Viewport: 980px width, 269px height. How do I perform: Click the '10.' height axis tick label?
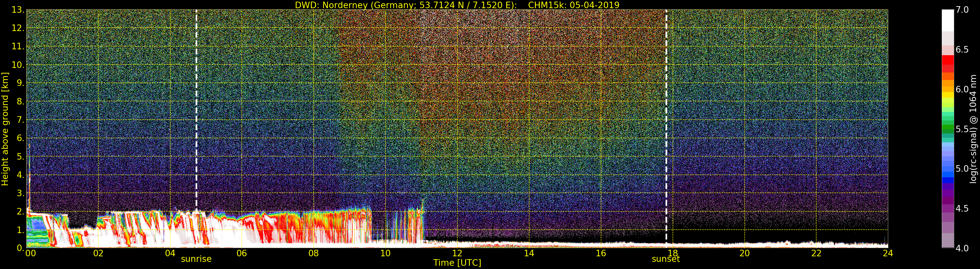click(x=18, y=65)
